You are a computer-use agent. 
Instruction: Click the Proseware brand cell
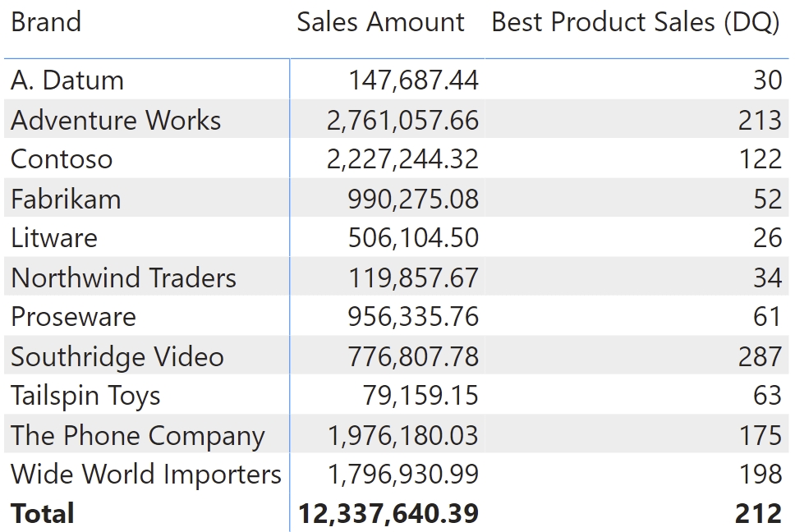point(74,317)
